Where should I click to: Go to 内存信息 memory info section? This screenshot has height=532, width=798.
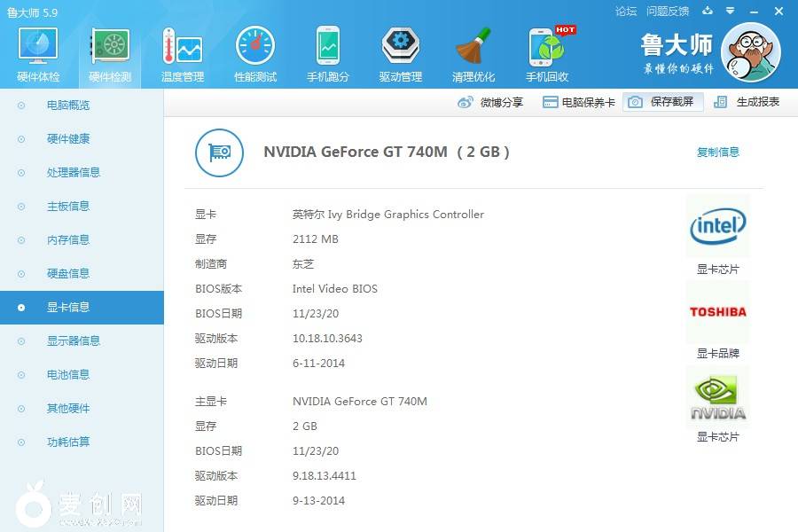pos(68,240)
